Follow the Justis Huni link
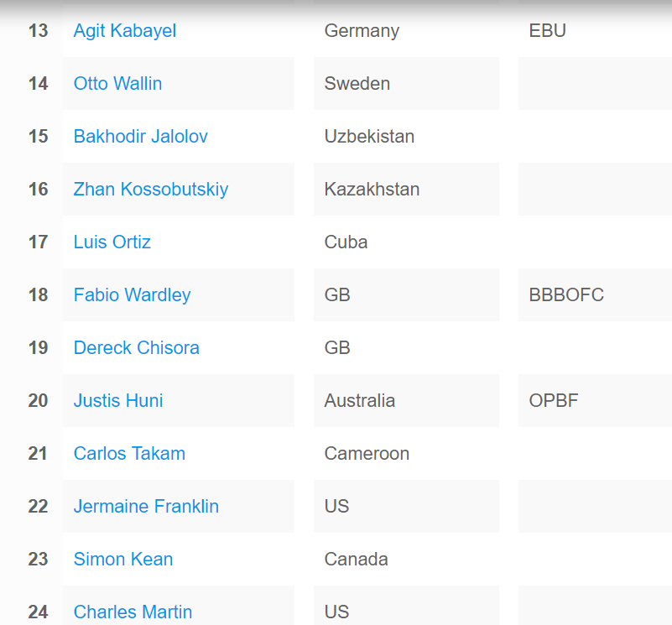This screenshot has width=672, height=625. point(118,401)
